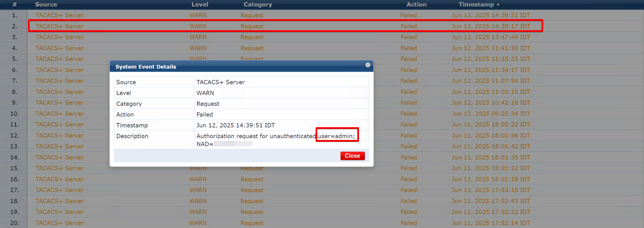This screenshot has width=644, height=228.
Task: Select the table row timestamped Jun 12, 2025 14:39:51 IDT
Action: click(x=322, y=15)
